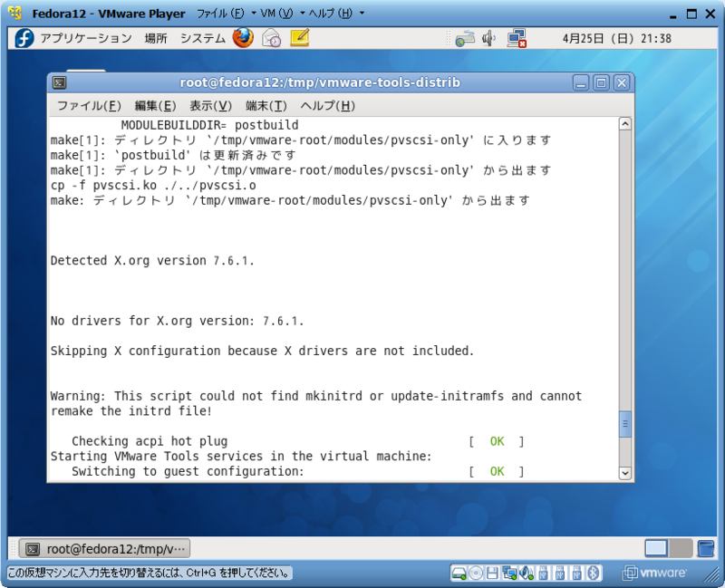The height and width of the screenshot is (588, 725).
Task: Click the network drive status icon in panel
Action: click(464, 38)
